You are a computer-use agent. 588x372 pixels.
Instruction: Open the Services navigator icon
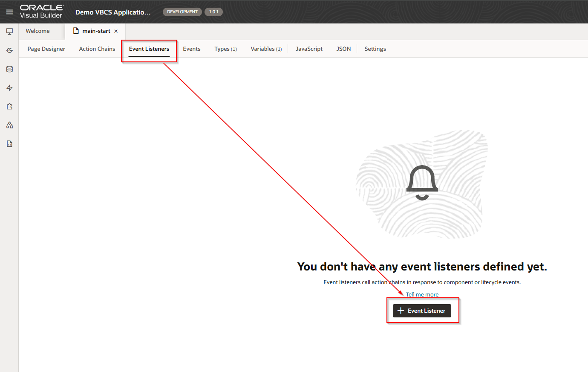pos(9,50)
